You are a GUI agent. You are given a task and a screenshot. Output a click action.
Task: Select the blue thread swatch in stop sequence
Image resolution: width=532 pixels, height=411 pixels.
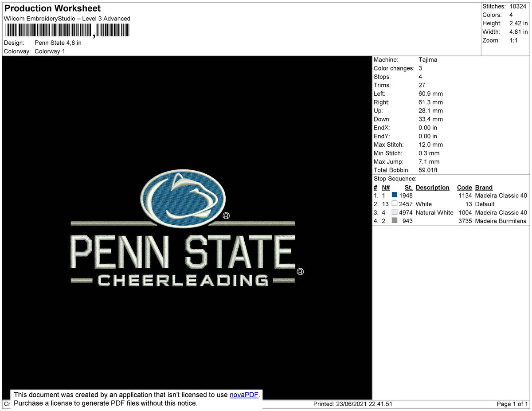point(394,195)
